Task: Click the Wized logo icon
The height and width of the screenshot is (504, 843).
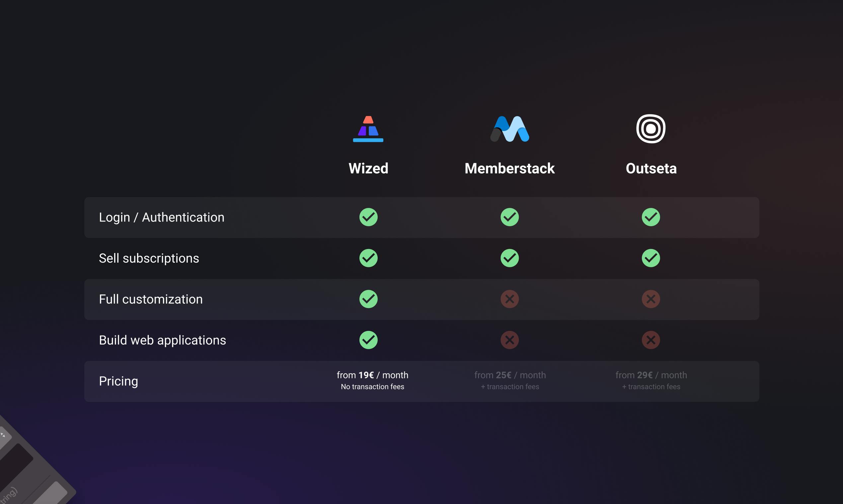Action: tap(368, 129)
